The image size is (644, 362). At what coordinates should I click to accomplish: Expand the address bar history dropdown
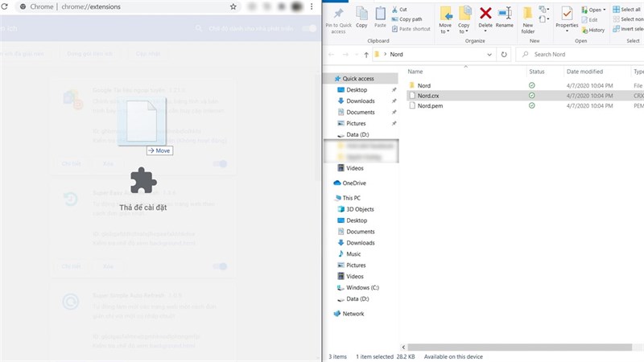(x=489, y=54)
